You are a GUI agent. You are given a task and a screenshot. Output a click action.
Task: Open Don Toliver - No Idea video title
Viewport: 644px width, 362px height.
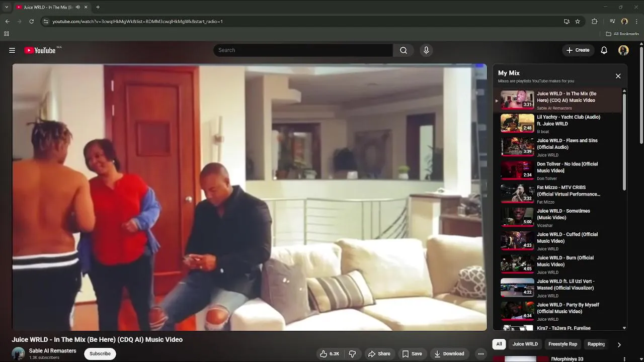pyautogui.click(x=567, y=167)
